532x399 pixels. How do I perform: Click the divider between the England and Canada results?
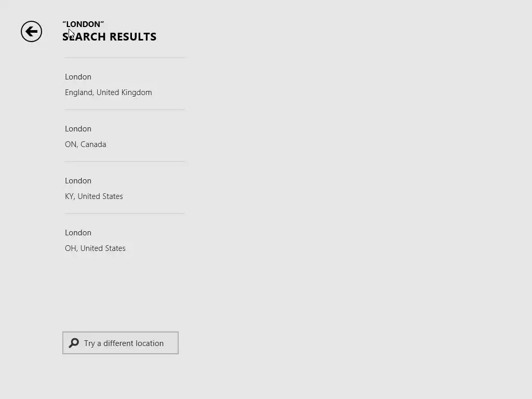[x=125, y=110]
